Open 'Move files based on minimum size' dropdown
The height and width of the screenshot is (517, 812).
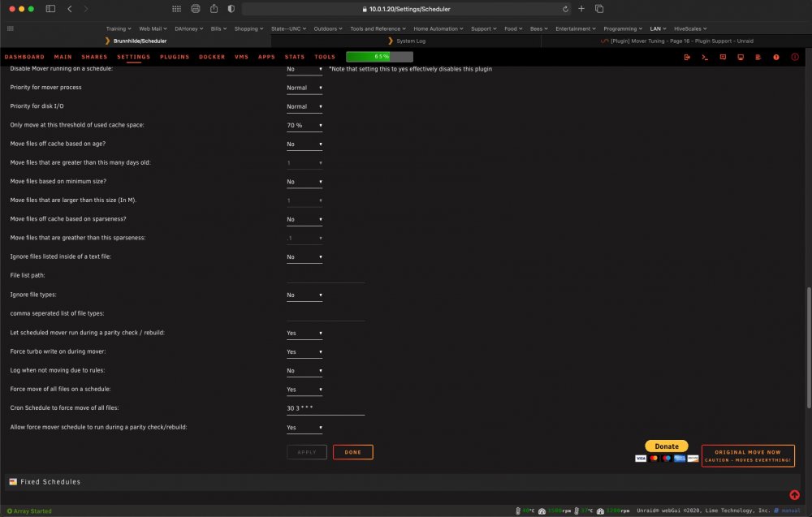(x=304, y=182)
